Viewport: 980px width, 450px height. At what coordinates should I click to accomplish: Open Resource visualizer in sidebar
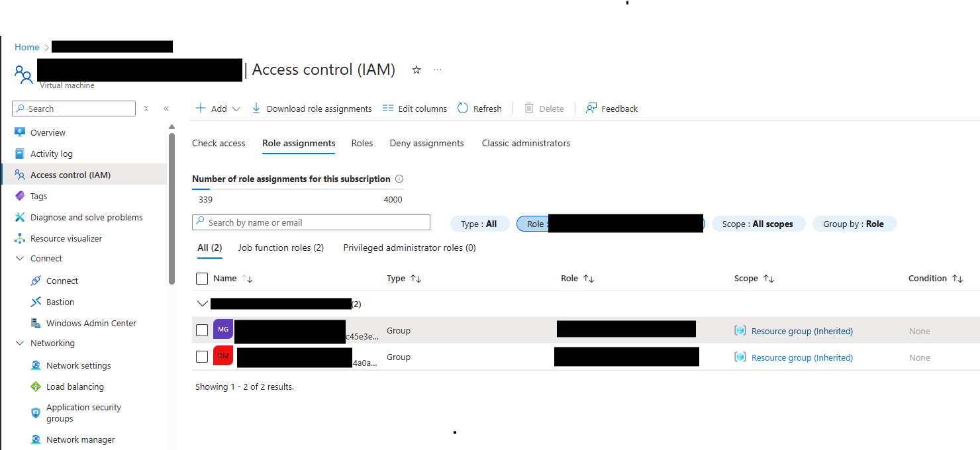pyautogui.click(x=66, y=238)
